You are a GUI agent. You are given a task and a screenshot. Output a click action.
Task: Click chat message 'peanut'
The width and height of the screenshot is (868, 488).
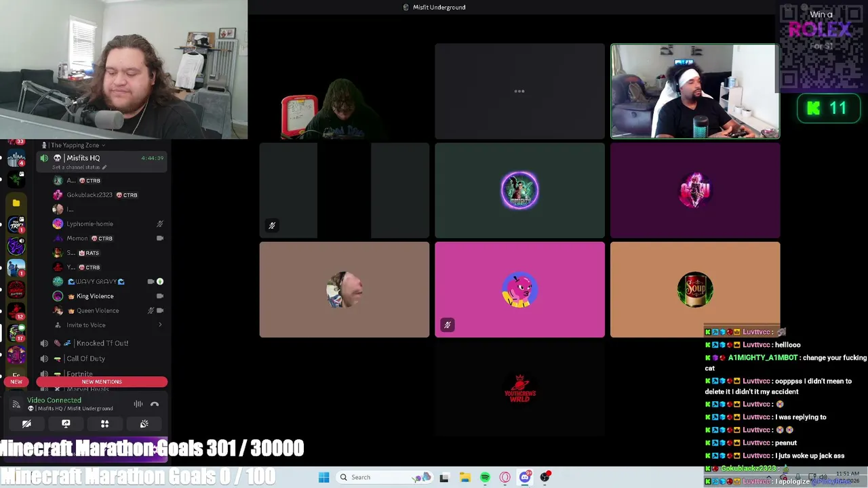point(786,443)
